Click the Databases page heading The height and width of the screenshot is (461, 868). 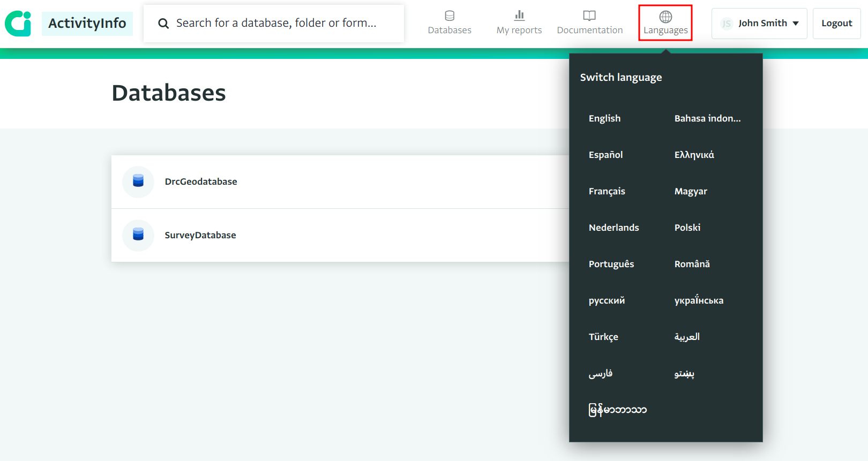pos(169,93)
